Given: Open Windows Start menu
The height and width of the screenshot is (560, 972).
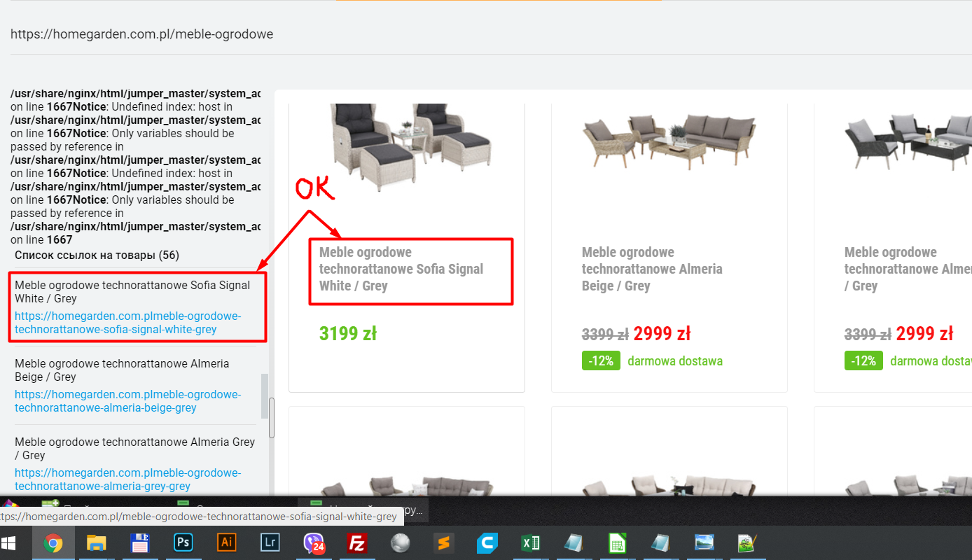Looking at the screenshot, I should [x=10, y=543].
